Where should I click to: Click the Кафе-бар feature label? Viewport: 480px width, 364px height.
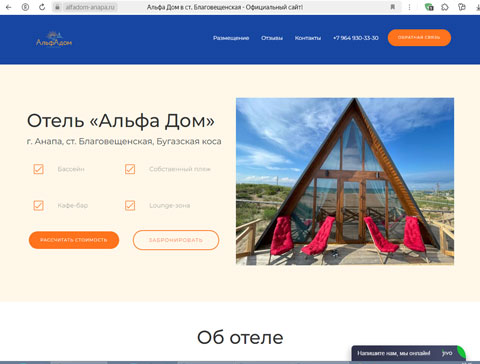[x=73, y=206]
